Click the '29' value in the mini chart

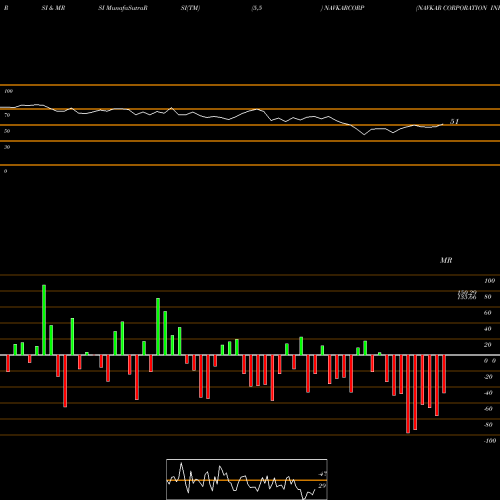coord(322,486)
